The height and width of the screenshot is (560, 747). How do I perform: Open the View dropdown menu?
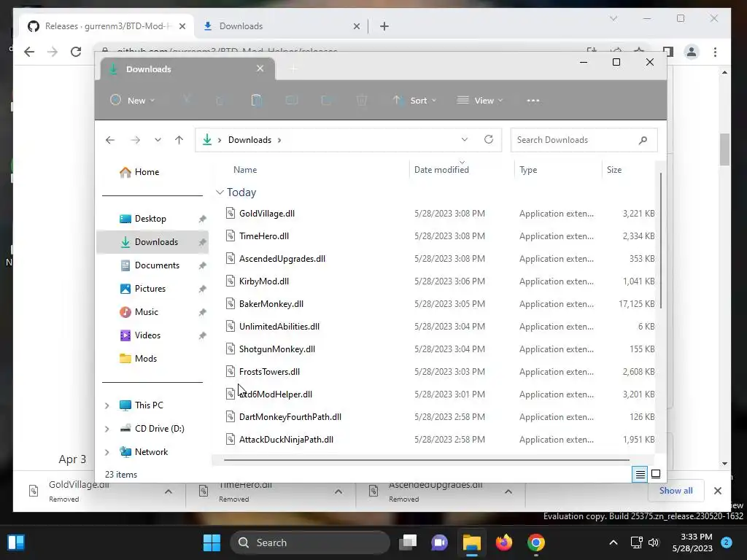(480, 101)
